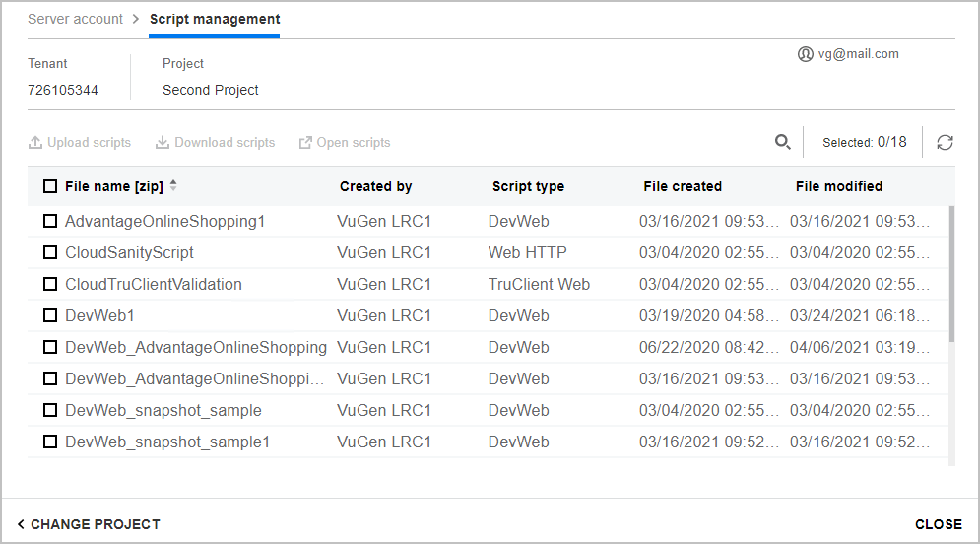This screenshot has height=544, width=980.
Task: Check the AdvantageOnlineShopping1 script checkbox
Action: coord(50,222)
